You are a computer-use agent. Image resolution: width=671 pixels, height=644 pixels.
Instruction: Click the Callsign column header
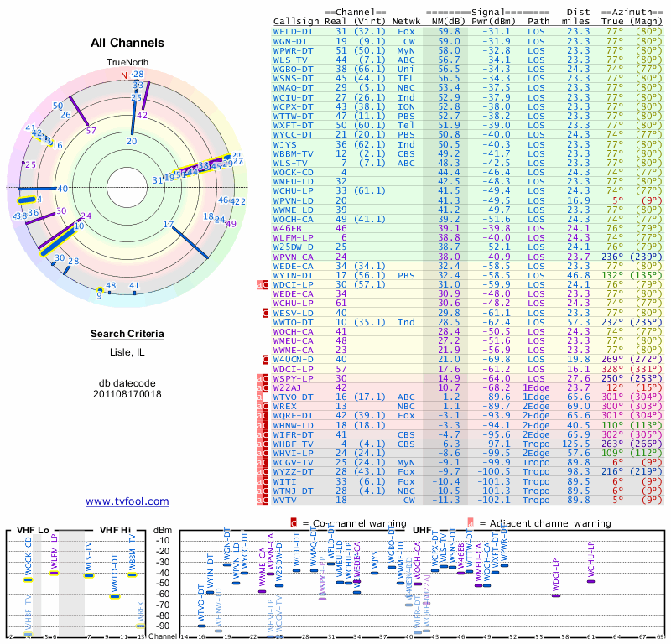tap(296, 21)
